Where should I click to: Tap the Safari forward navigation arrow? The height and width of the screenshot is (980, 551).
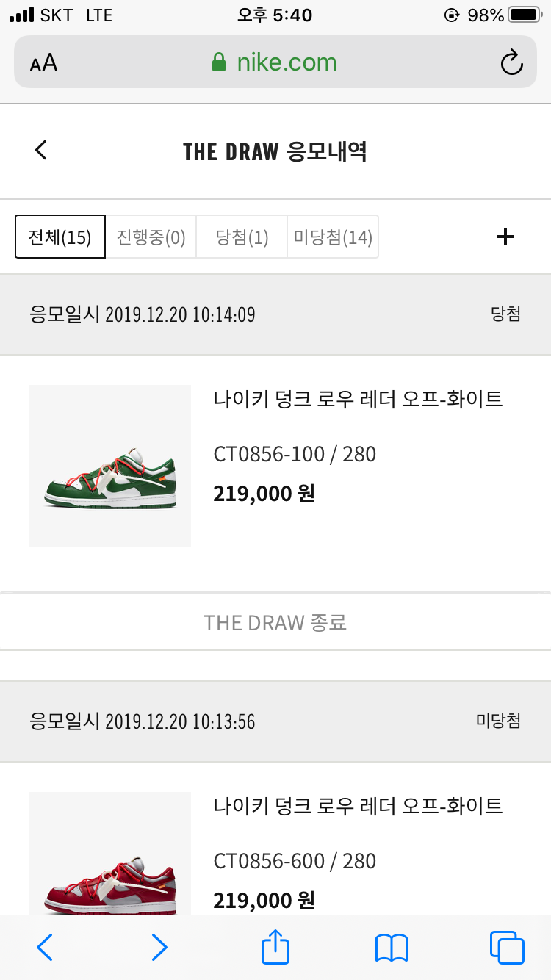pyautogui.click(x=159, y=948)
